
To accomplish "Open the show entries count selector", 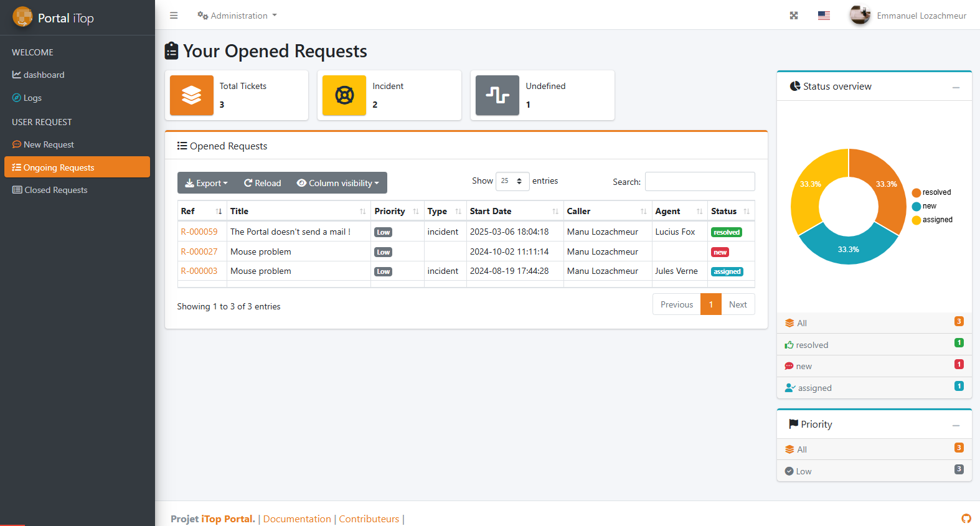I will (512, 181).
